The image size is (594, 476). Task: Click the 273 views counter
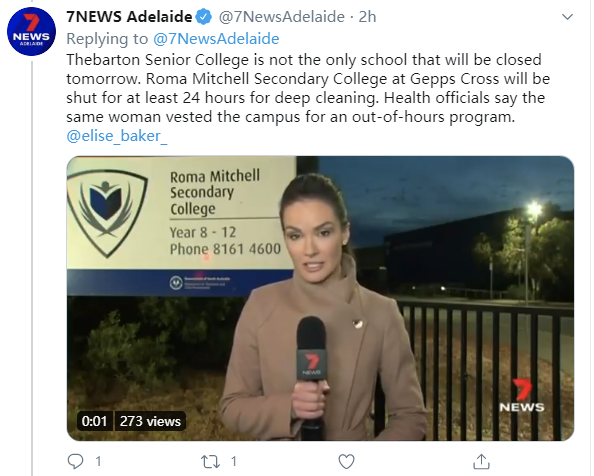tap(150, 421)
